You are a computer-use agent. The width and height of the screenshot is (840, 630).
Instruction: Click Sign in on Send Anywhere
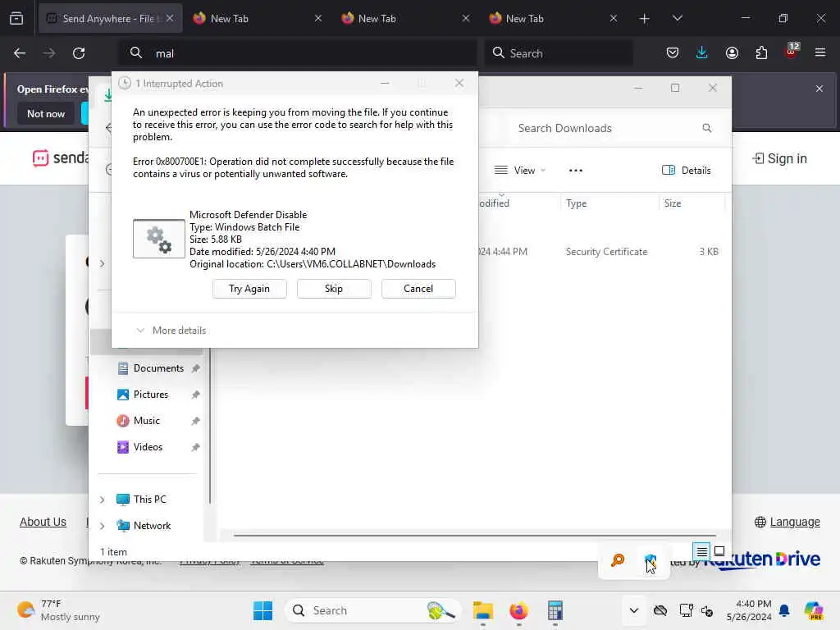click(780, 158)
